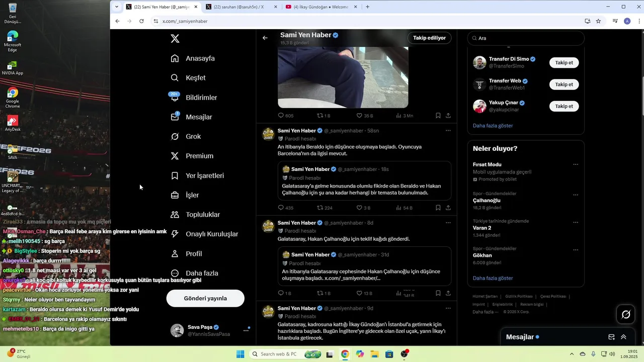Open options dots for Varan 2 trend

(x=576, y=221)
